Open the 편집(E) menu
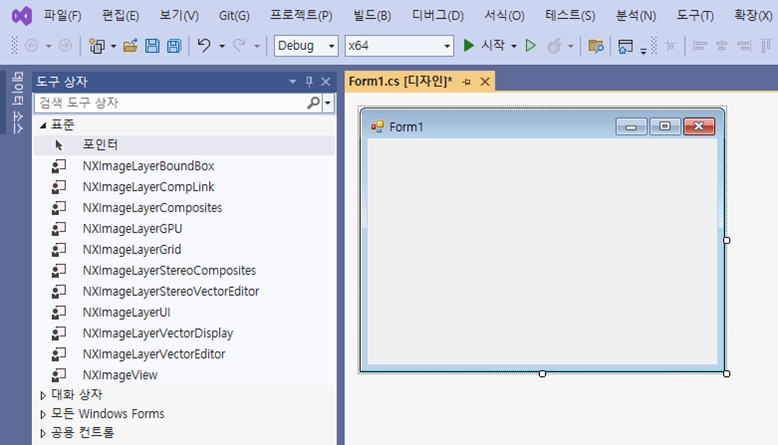The height and width of the screenshot is (445, 778). (120, 15)
